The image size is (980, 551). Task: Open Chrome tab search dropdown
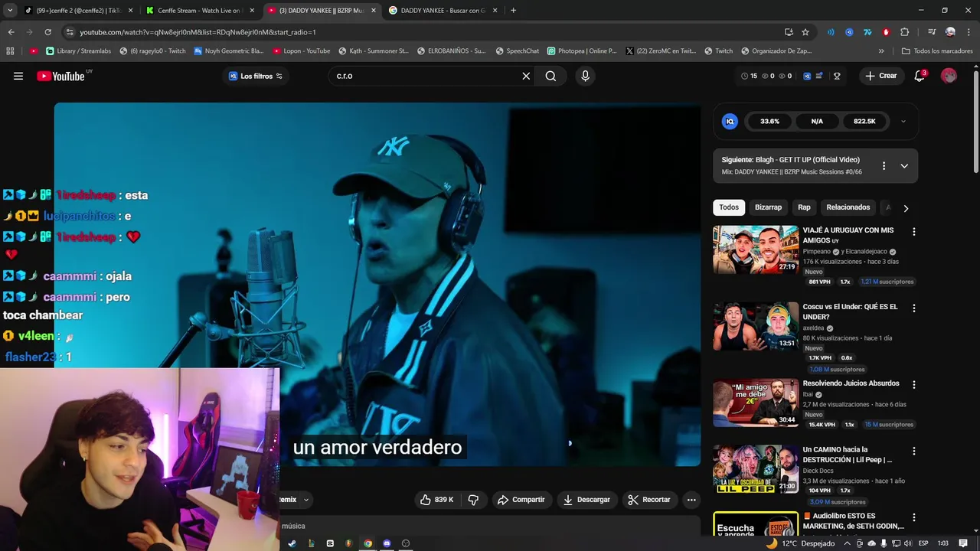click(x=10, y=10)
